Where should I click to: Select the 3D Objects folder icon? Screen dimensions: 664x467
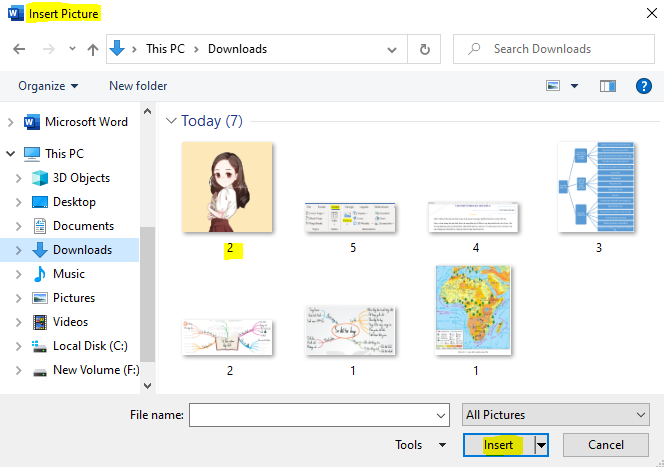pos(40,178)
